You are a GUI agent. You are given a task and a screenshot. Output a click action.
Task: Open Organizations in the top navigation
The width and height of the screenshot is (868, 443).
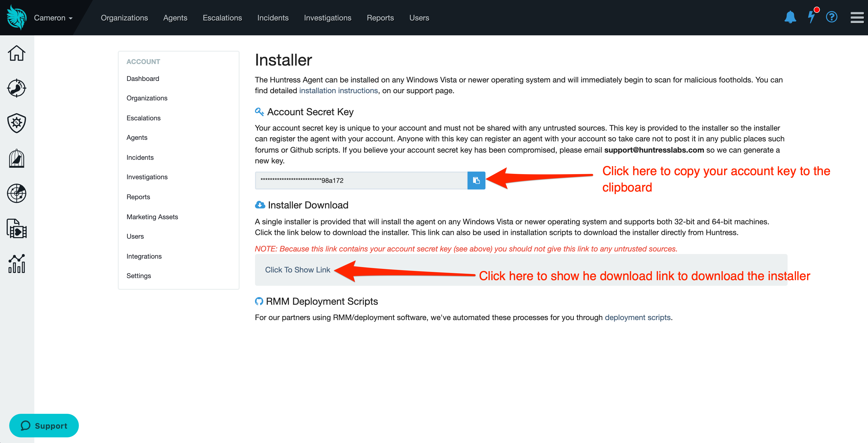124,18
